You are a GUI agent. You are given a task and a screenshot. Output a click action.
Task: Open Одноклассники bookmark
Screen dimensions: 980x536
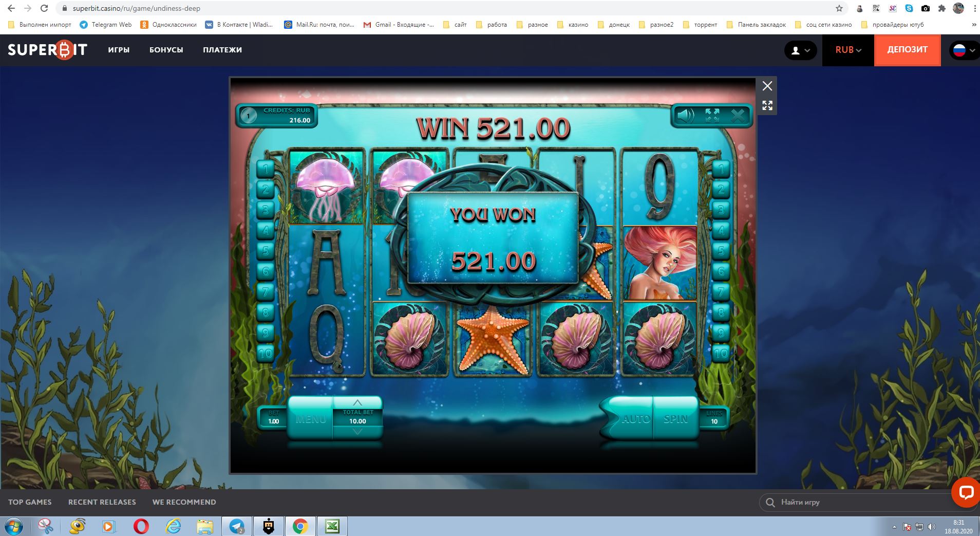(x=168, y=25)
